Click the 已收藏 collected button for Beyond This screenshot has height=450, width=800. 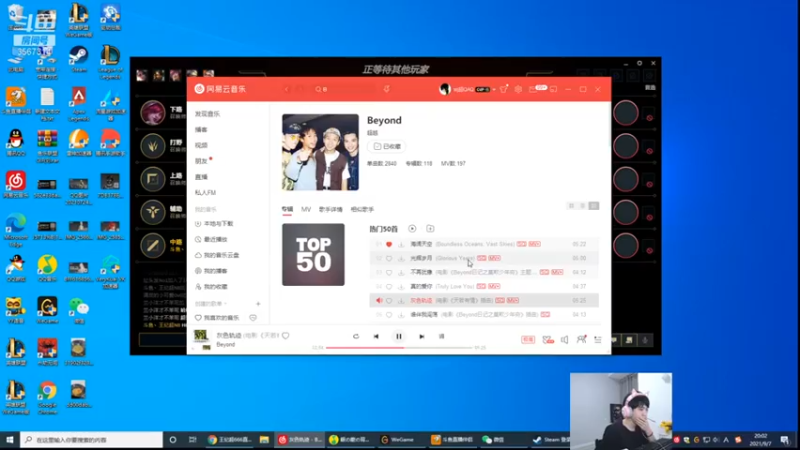coord(387,146)
